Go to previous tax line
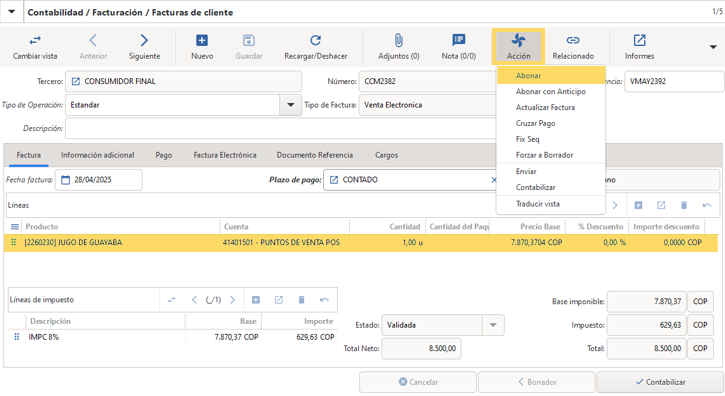The width and height of the screenshot is (725, 396). (194, 300)
